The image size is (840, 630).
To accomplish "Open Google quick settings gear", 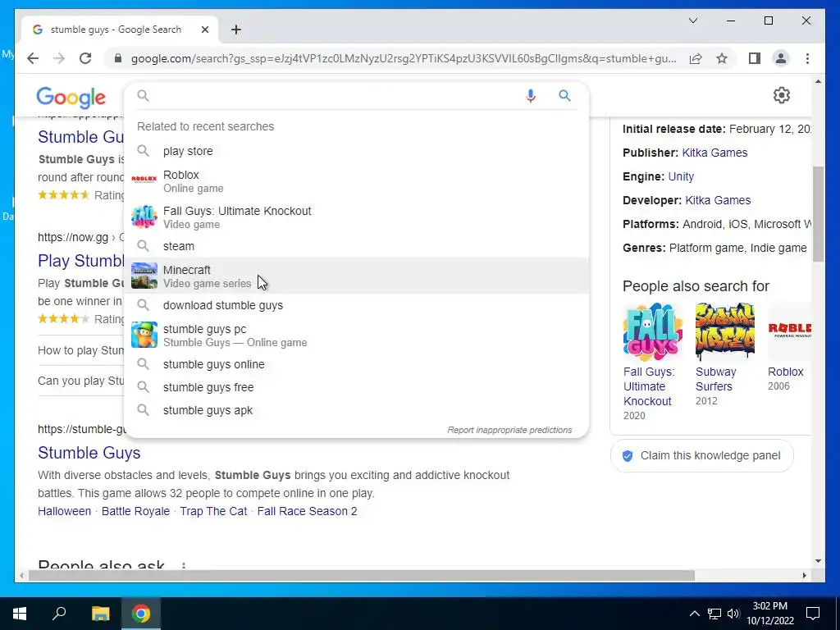I will (x=782, y=95).
